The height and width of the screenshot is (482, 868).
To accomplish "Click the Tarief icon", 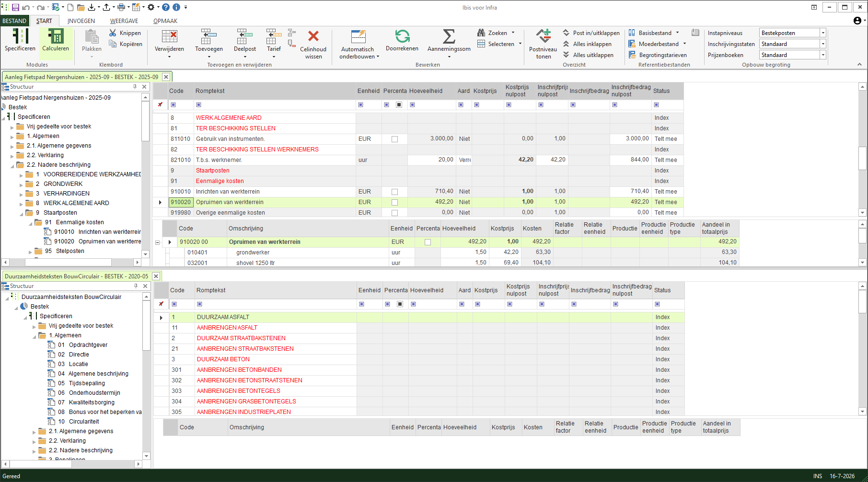I will click(x=274, y=36).
